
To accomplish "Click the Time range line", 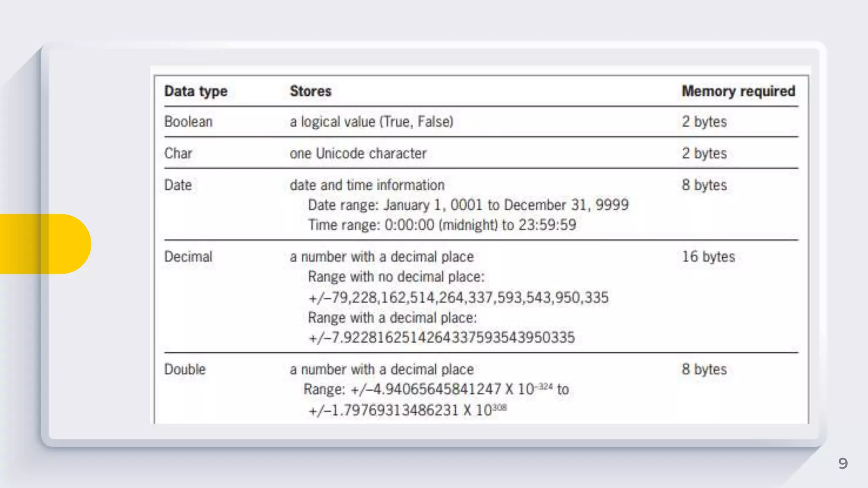I will tap(442, 225).
